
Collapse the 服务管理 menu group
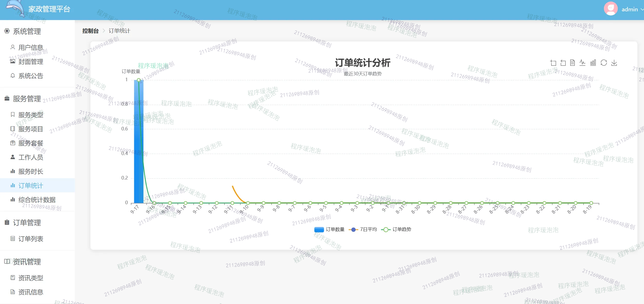click(x=27, y=99)
